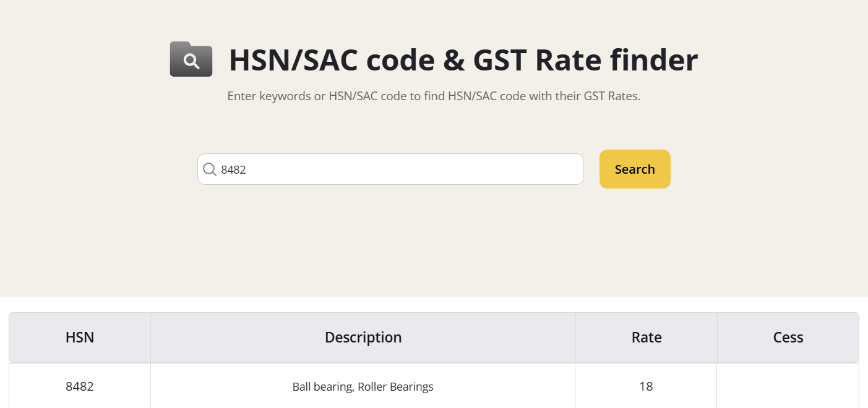Click the folder search logo icon
Screen dimensions: 868x408
pos(191,59)
